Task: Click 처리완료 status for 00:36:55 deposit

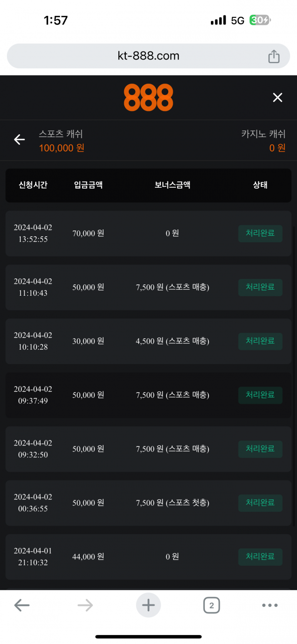Action: click(x=260, y=503)
